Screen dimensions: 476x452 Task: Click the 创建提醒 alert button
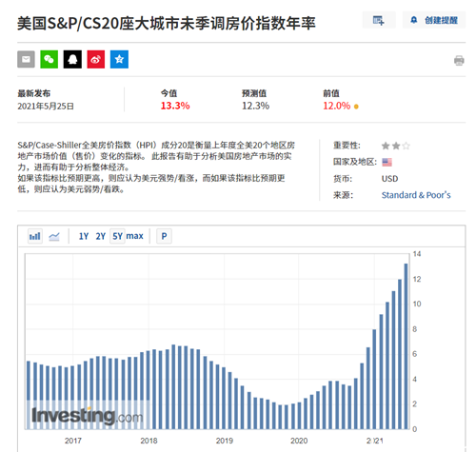click(434, 20)
